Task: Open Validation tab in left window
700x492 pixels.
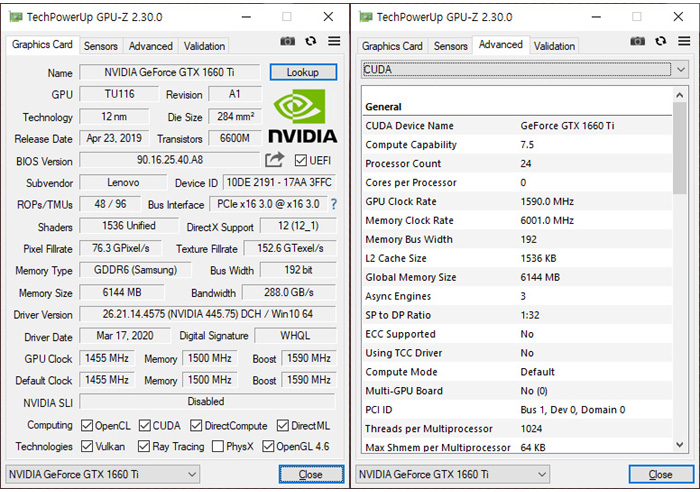Action: pyautogui.click(x=204, y=46)
